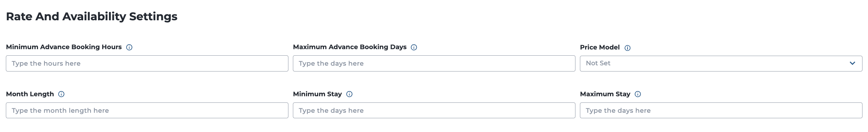
Task: Focus the 'Type the hours here' field
Action: [x=147, y=64]
